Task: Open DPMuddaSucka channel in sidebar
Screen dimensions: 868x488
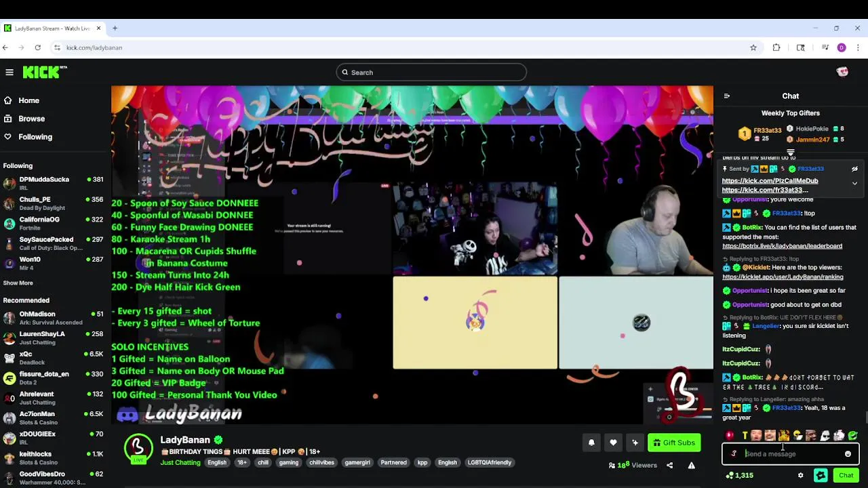Action: pyautogui.click(x=53, y=183)
